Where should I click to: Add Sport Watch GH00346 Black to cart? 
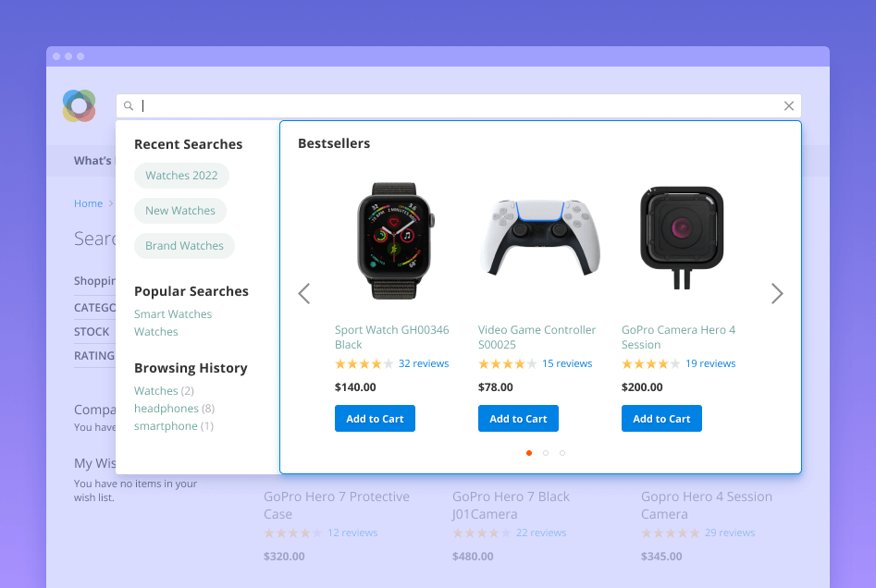tap(375, 419)
